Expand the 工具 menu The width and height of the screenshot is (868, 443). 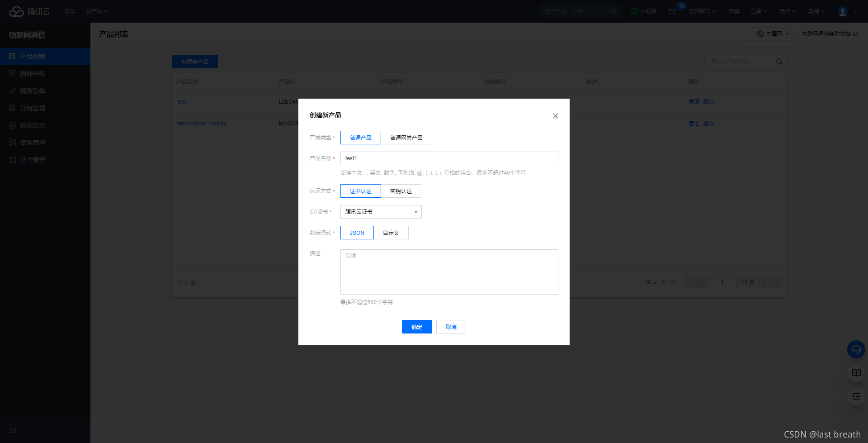click(x=759, y=11)
